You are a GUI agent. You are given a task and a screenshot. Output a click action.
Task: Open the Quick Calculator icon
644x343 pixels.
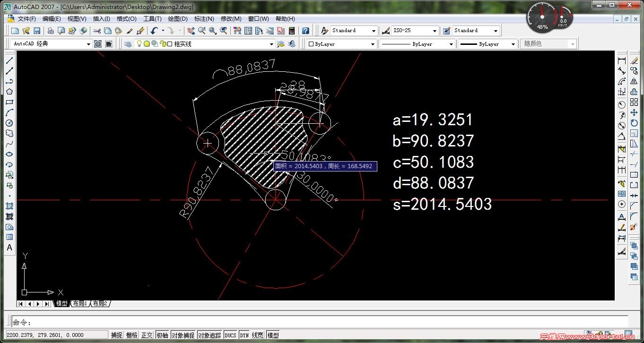[x=292, y=31]
